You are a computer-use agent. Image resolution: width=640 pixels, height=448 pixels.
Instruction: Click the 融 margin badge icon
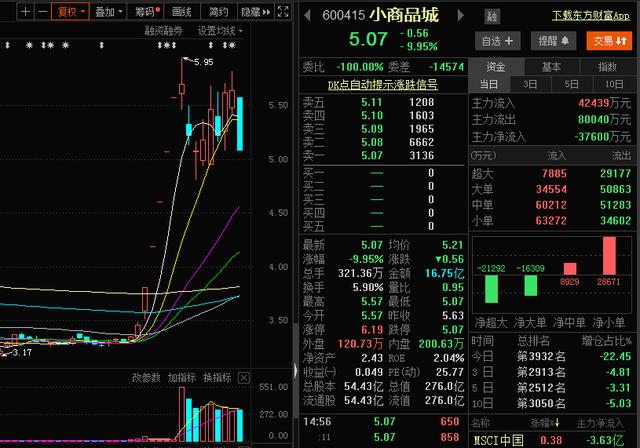click(492, 16)
